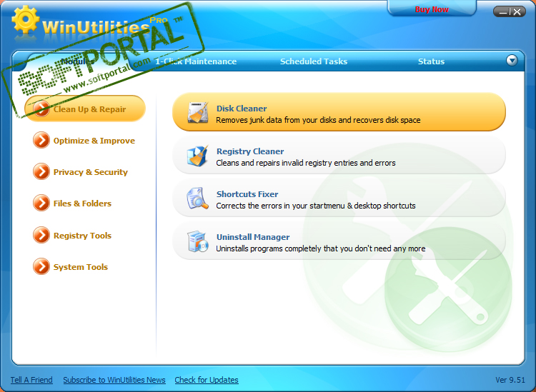Viewport: 536px width, 392px height.
Task: Click 'Uninstalls programs completely' description text
Action: tap(321, 248)
